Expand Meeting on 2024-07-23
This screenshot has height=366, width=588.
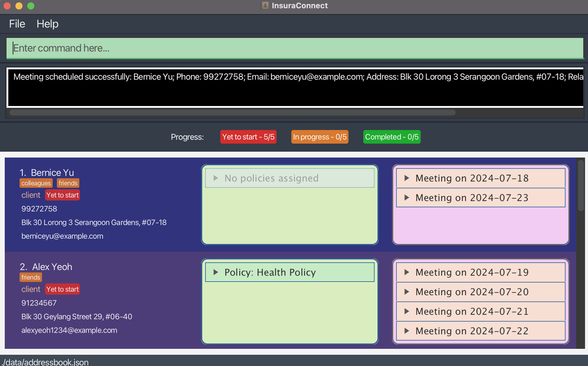(x=481, y=198)
